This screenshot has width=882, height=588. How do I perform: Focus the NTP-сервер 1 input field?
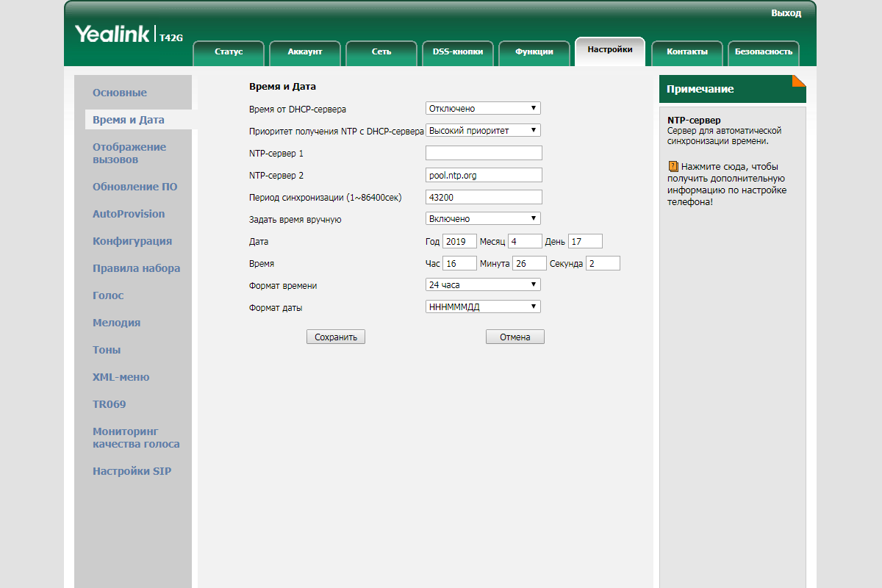(484, 153)
